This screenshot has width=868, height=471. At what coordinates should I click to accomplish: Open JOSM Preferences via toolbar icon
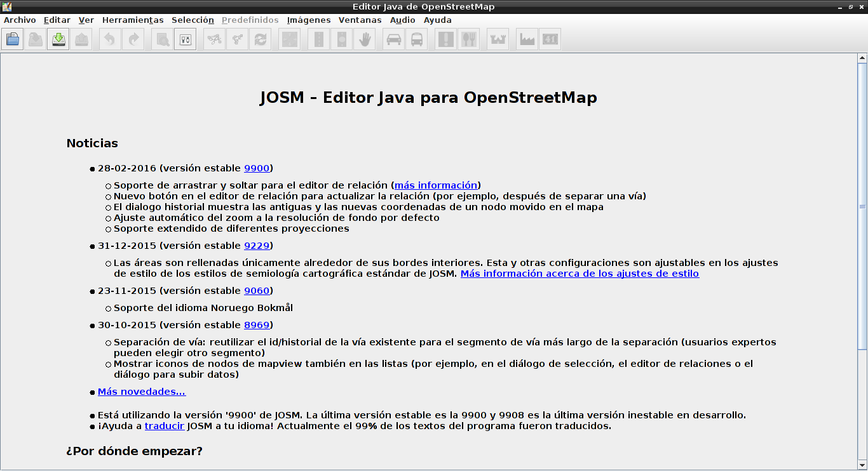[184, 39]
